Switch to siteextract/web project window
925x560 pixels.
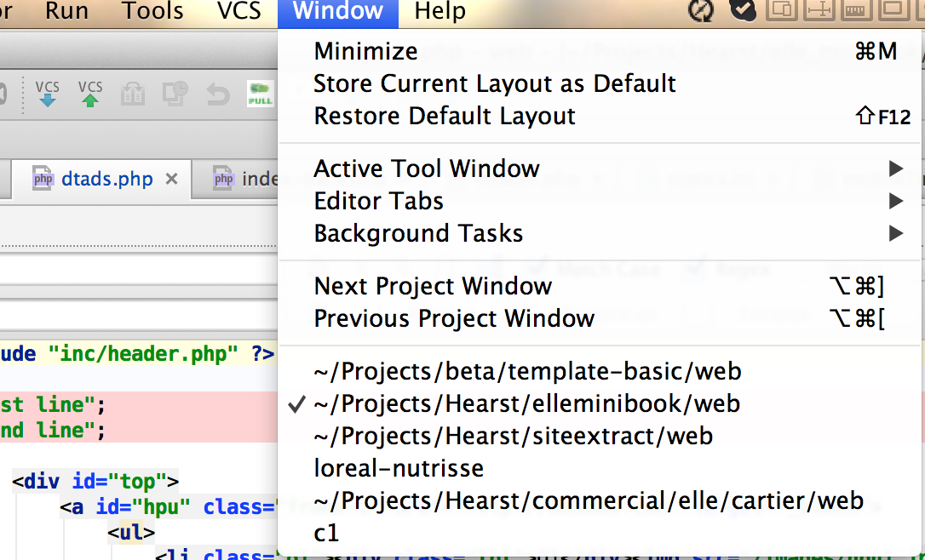600,437
